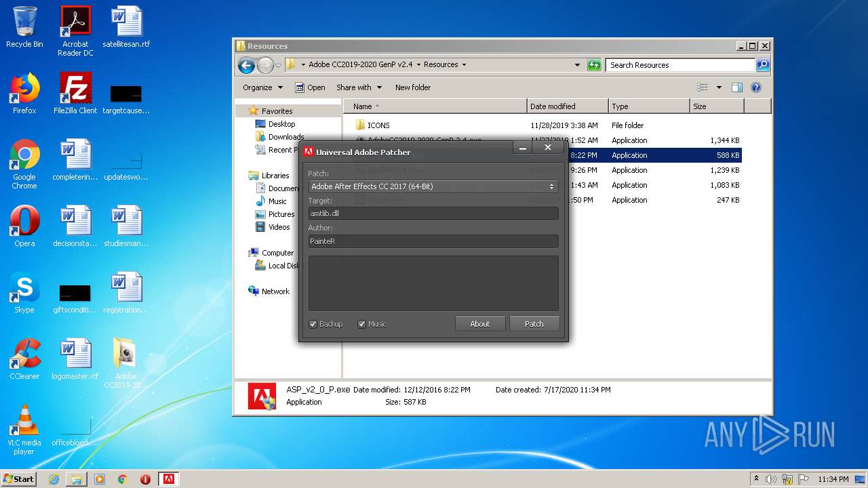868x488 pixels.
Task: Open FileZilla Client desktop shortcut
Action: (x=75, y=94)
